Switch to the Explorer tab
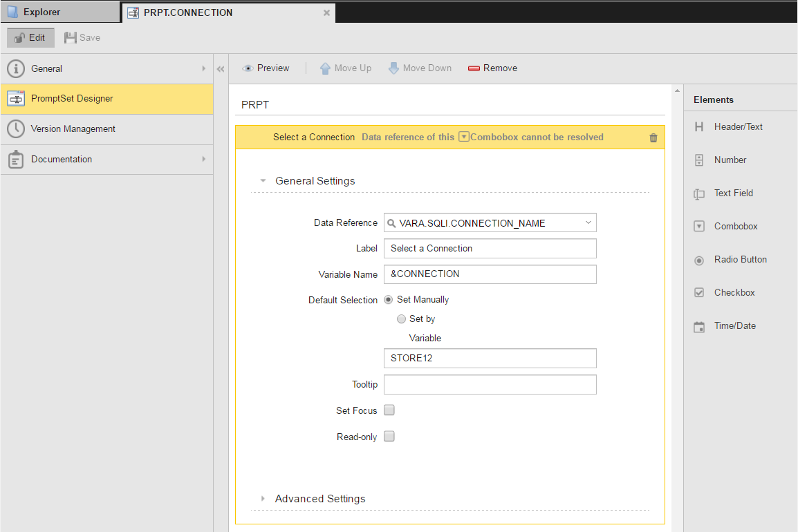Viewport: 798px width, 532px height. click(x=41, y=12)
